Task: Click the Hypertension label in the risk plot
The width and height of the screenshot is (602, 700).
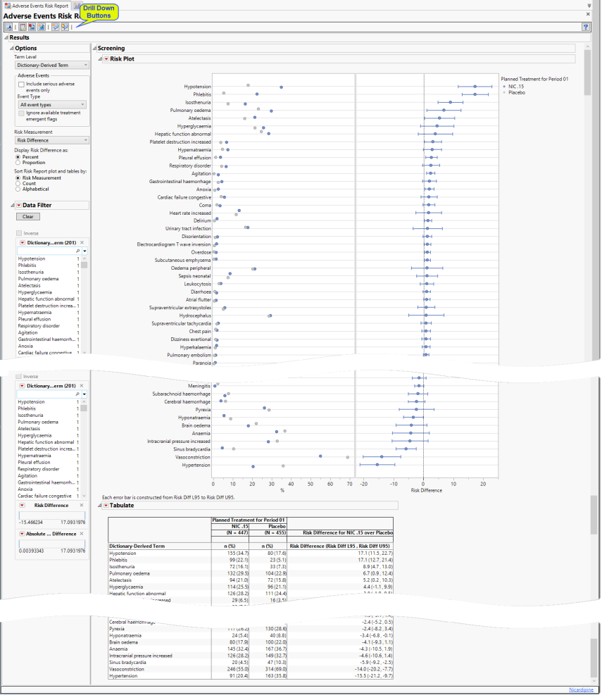Action: tap(196, 465)
